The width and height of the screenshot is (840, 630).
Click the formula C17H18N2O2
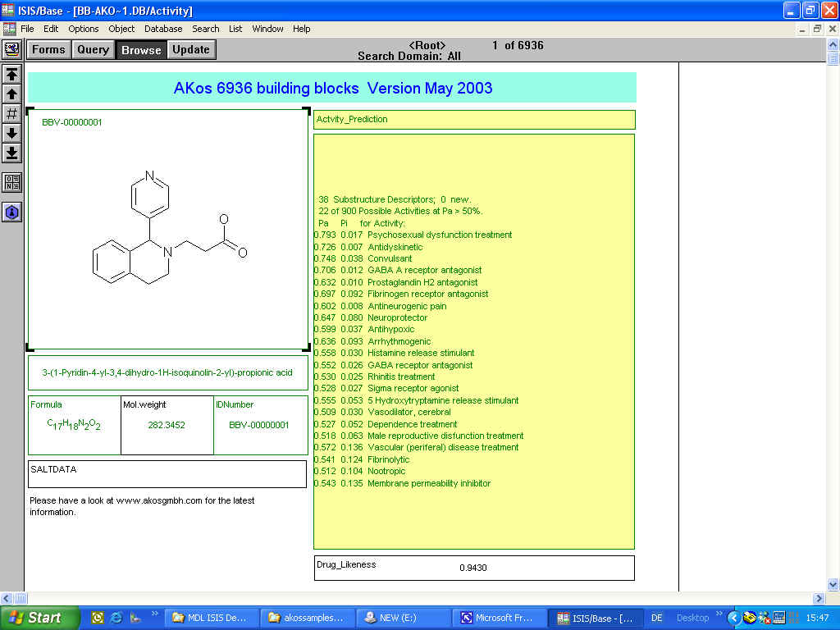(74, 425)
